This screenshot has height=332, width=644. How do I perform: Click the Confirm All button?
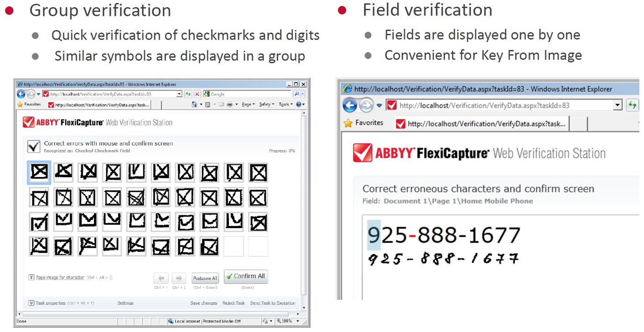[x=246, y=277]
